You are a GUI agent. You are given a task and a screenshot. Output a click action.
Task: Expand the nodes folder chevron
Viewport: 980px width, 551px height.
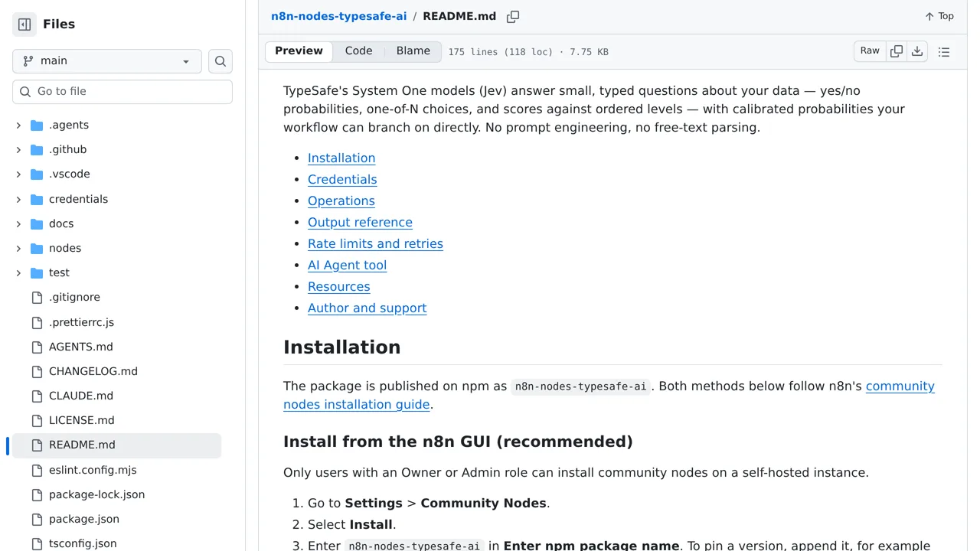tap(18, 248)
